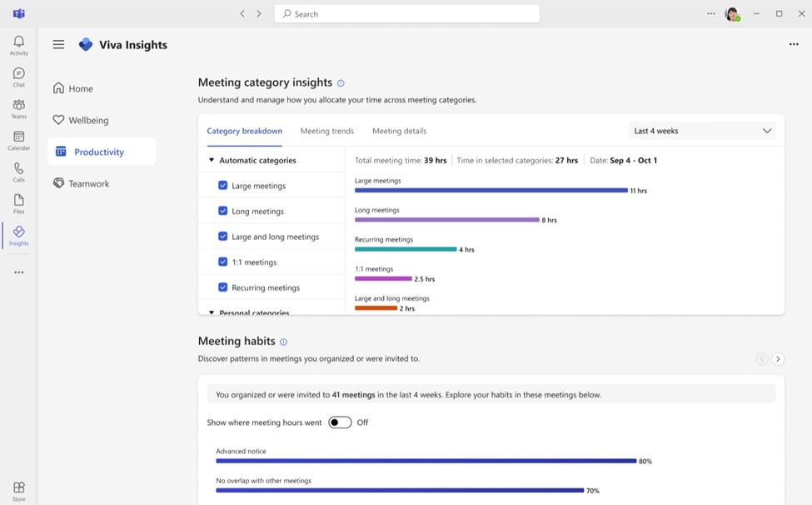
Task: Collapse the Automatic categories section
Action: pyautogui.click(x=212, y=160)
